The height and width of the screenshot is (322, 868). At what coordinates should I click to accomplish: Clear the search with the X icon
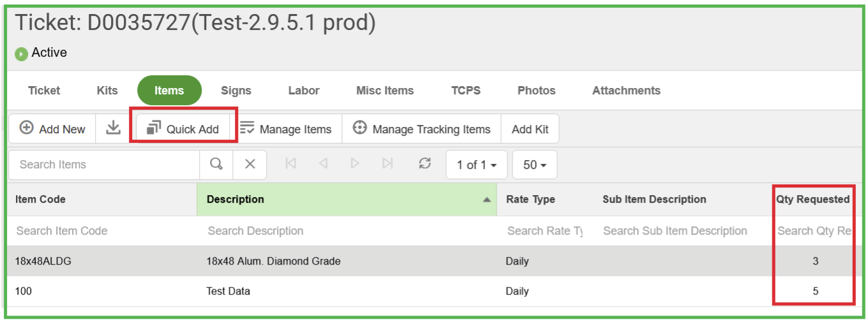click(x=250, y=165)
